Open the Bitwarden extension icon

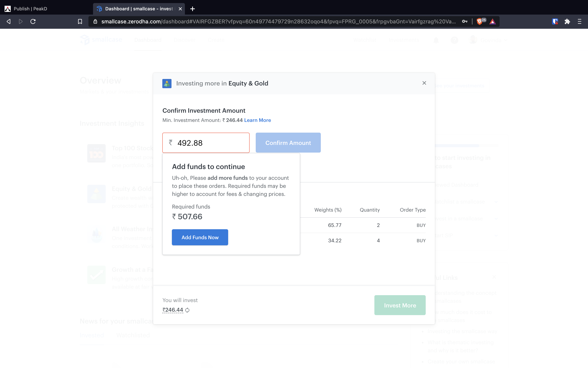tap(555, 22)
